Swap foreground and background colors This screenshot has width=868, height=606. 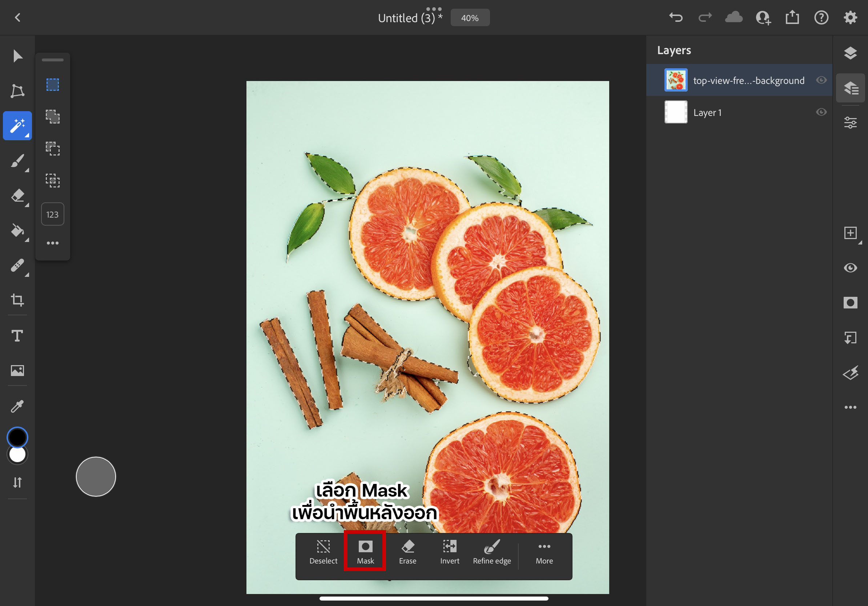click(x=17, y=482)
